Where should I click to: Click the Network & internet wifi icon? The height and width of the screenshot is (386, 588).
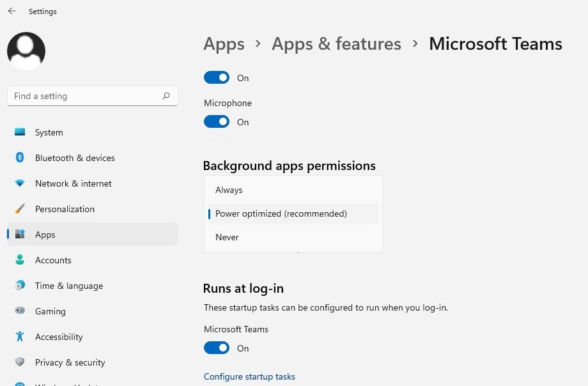point(20,183)
